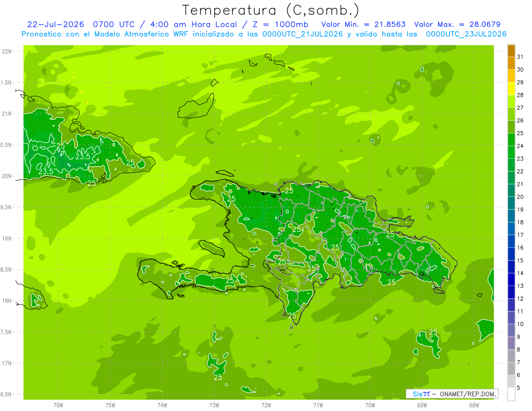The width and height of the screenshot is (532, 411).
Task: Click the '75W' longitude axis label
Action: 110,405
